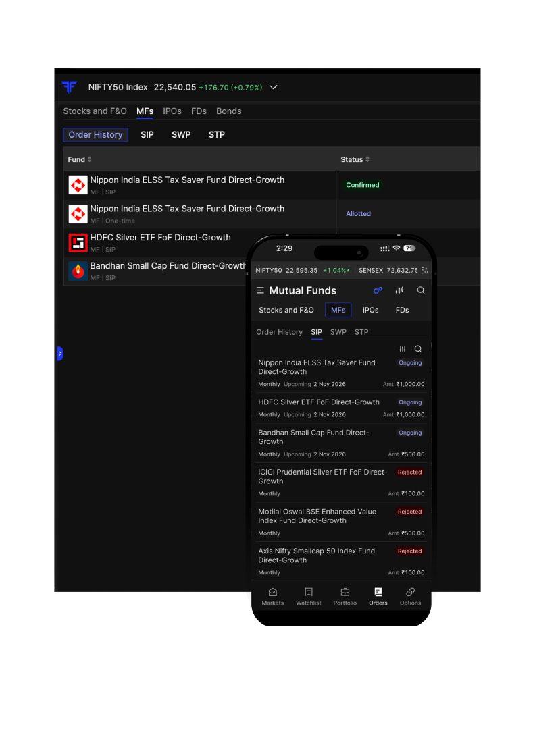The image size is (535, 756).
Task: Select the desktop MFs tab
Action: pyautogui.click(x=145, y=111)
